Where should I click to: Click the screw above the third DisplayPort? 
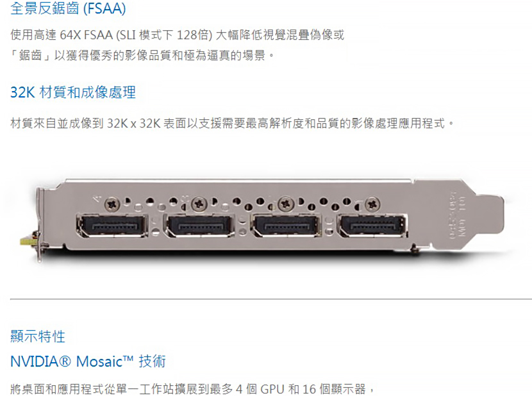click(286, 204)
